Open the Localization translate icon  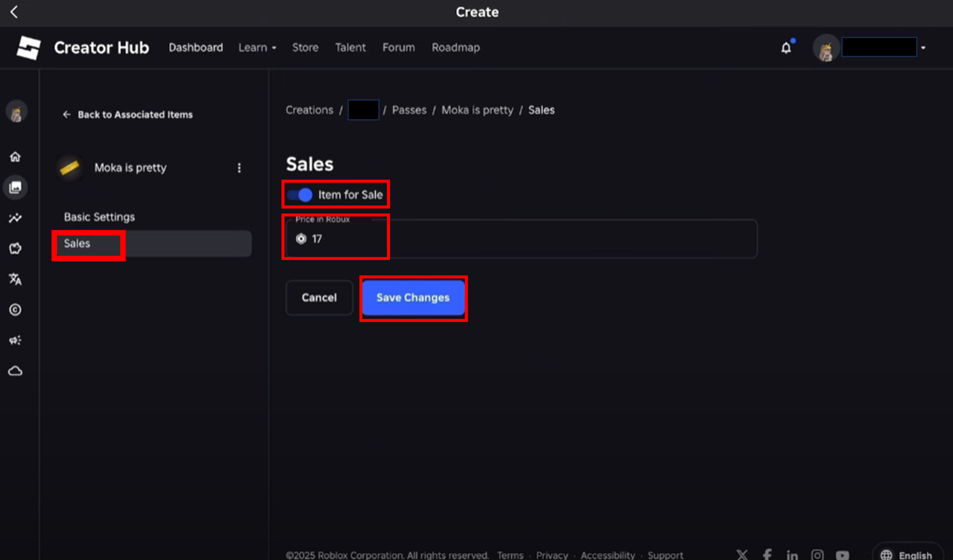tap(15, 279)
